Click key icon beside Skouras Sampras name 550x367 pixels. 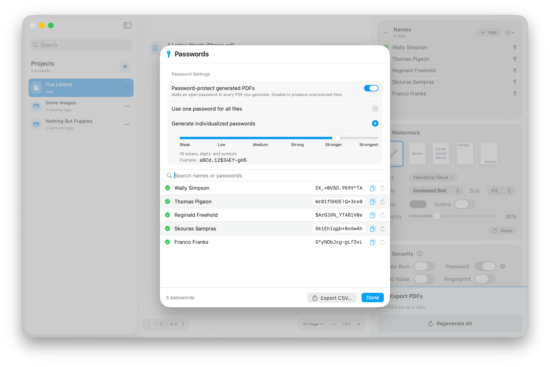[x=515, y=82]
